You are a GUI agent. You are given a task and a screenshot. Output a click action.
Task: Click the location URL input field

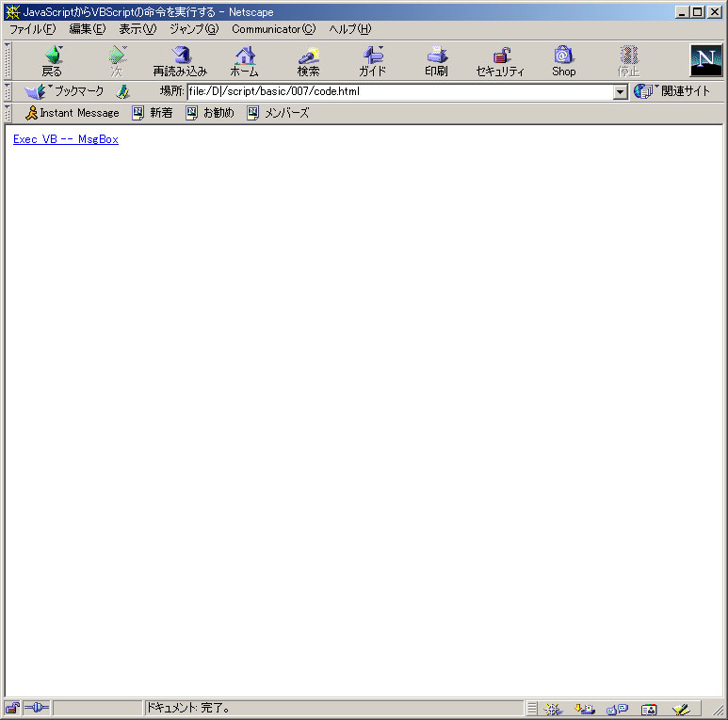coord(400,92)
